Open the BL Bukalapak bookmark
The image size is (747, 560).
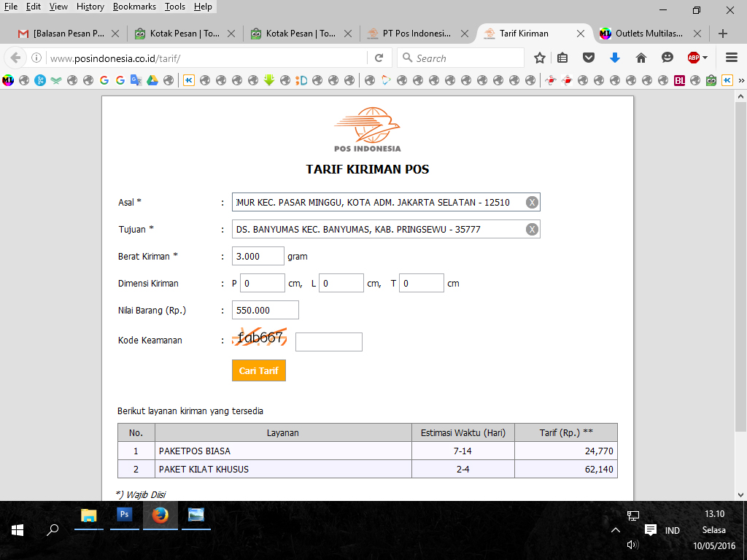[x=679, y=80]
